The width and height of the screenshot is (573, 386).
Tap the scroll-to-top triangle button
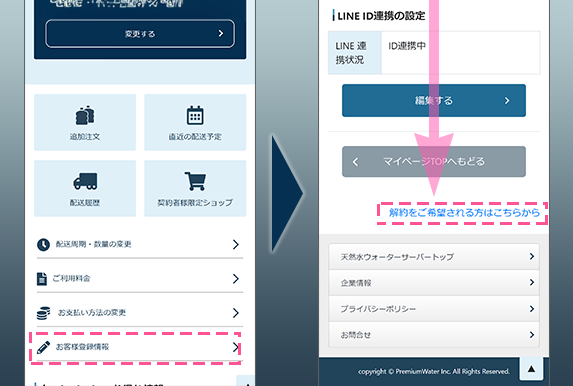(x=531, y=369)
